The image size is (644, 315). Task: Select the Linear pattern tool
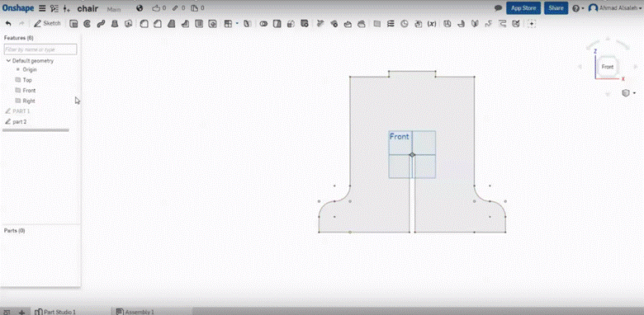click(228, 24)
